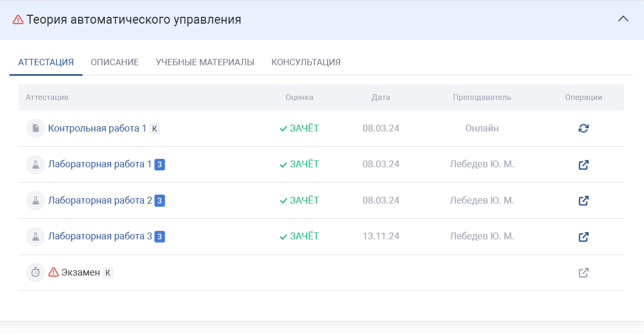
Task: Open the Контрольная работа 1 link
Action: 97,128
